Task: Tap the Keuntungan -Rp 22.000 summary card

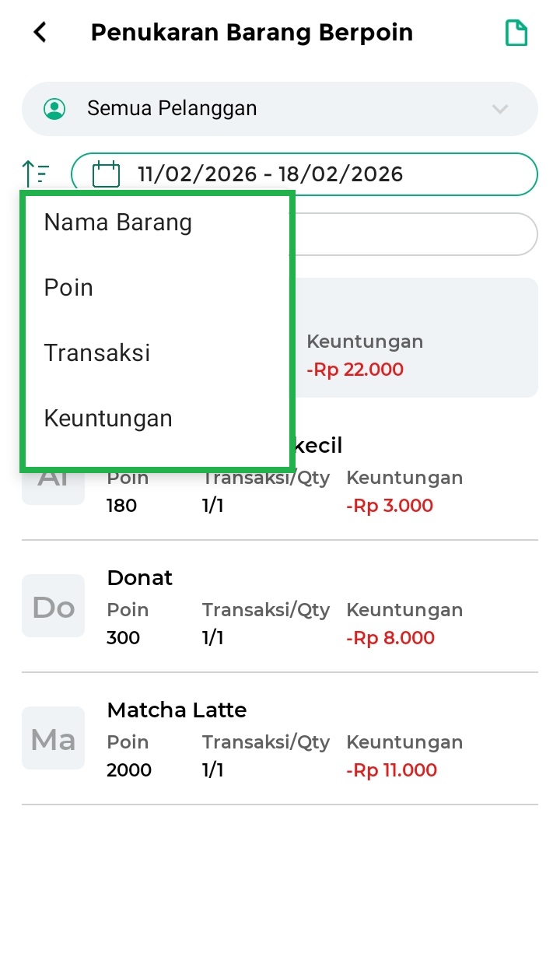Action: pyautogui.click(x=416, y=354)
